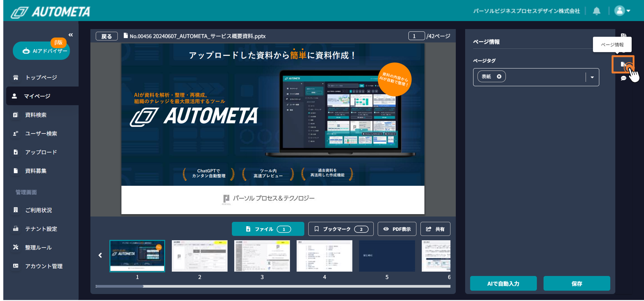The image size is (644, 301).
Task: Open テナント設定 in the admin section
Action: [x=41, y=229]
